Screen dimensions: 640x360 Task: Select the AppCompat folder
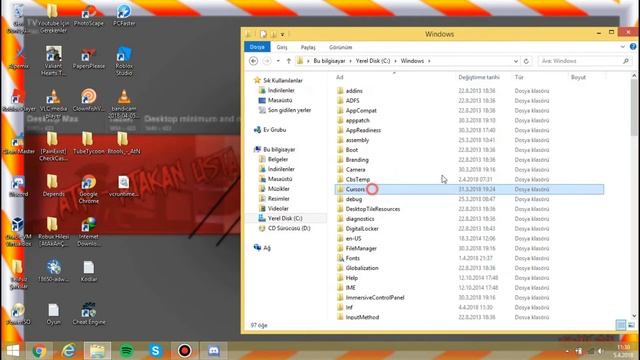[361, 111]
